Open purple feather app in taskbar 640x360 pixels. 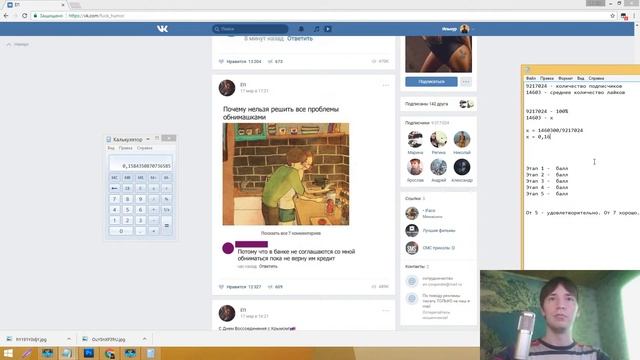(x=27, y=353)
